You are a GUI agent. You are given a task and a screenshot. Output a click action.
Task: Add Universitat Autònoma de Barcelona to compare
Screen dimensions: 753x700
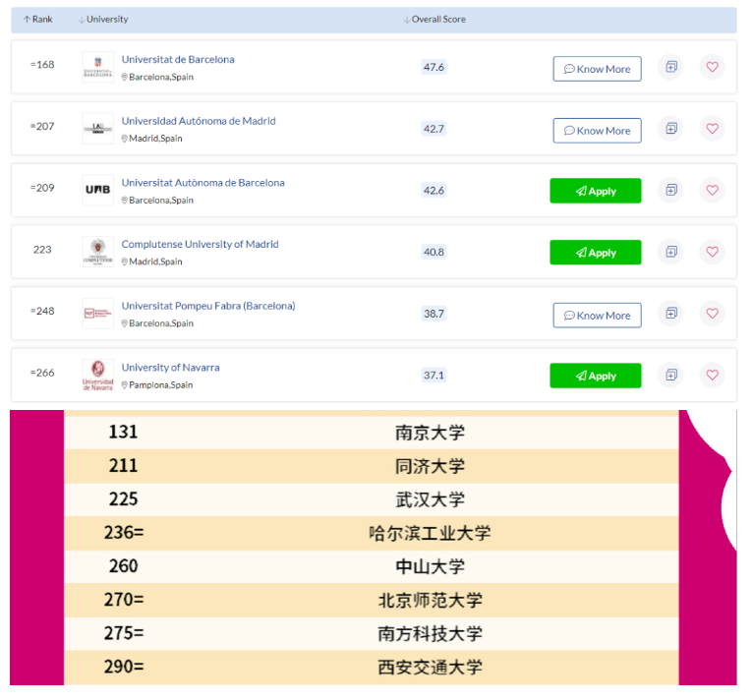(670, 190)
